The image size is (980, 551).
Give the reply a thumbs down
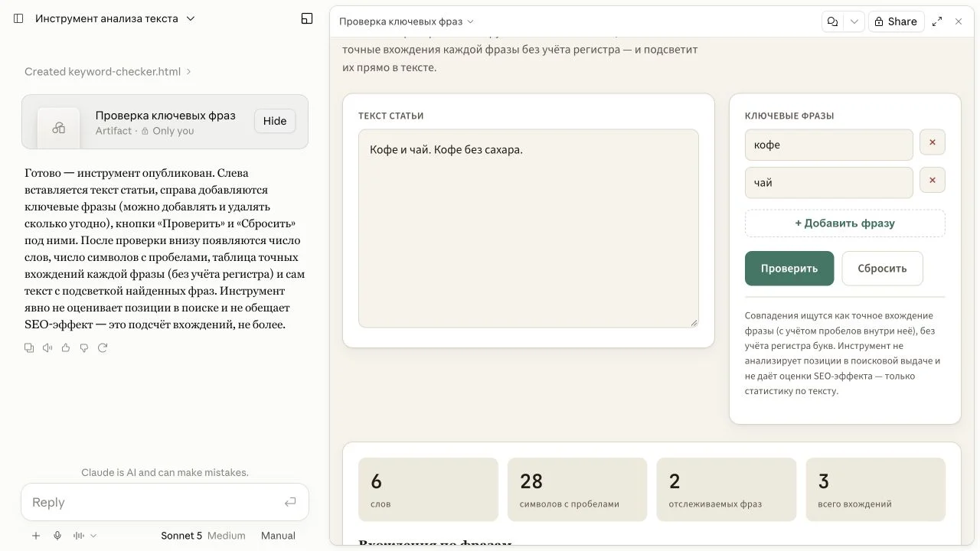click(84, 347)
